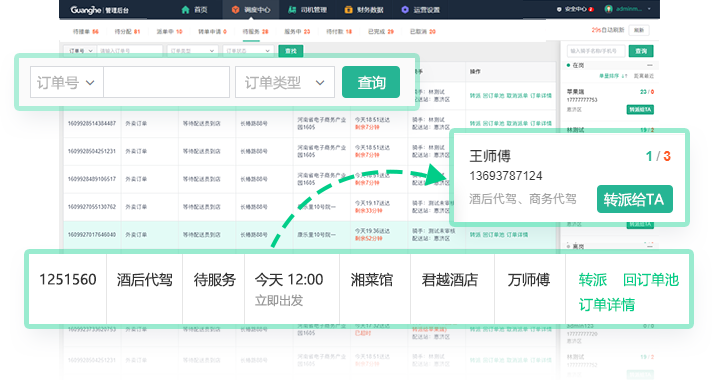The width and height of the screenshot is (712, 380).
Task: Switch to the 已完成 tab
Action: pos(381,32)
